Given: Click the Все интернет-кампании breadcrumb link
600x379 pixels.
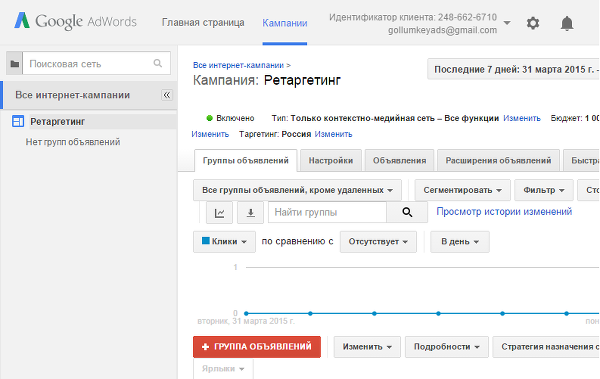Looking at the screenshot, I should coord(238,65).
